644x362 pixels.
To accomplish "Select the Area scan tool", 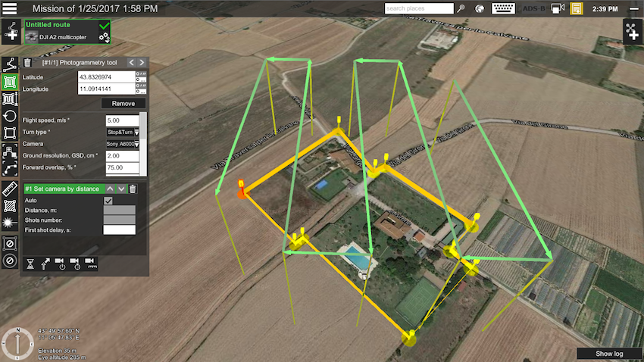I will tap(9, 99).
